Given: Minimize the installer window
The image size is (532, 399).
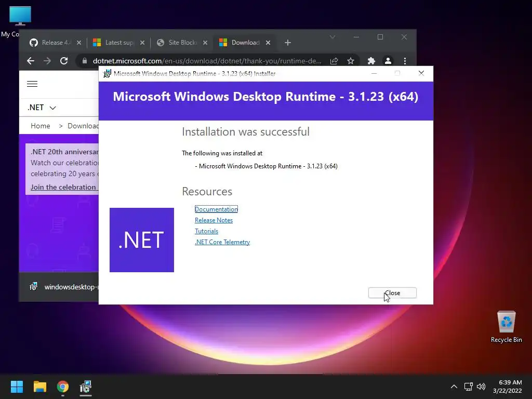Looking at the screenshot, I should pos(374,73).
